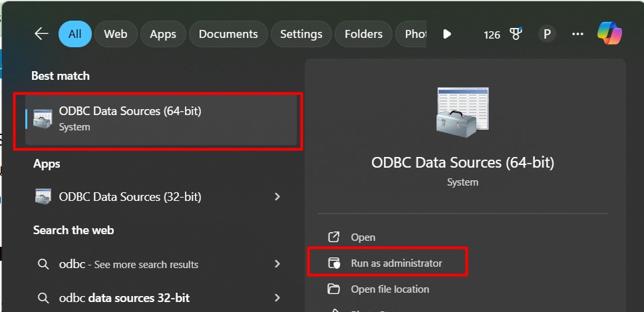Expand the 'odbc' web result chevron
The height and width of the screenshot is (312, 644).
tap(277, 264)
